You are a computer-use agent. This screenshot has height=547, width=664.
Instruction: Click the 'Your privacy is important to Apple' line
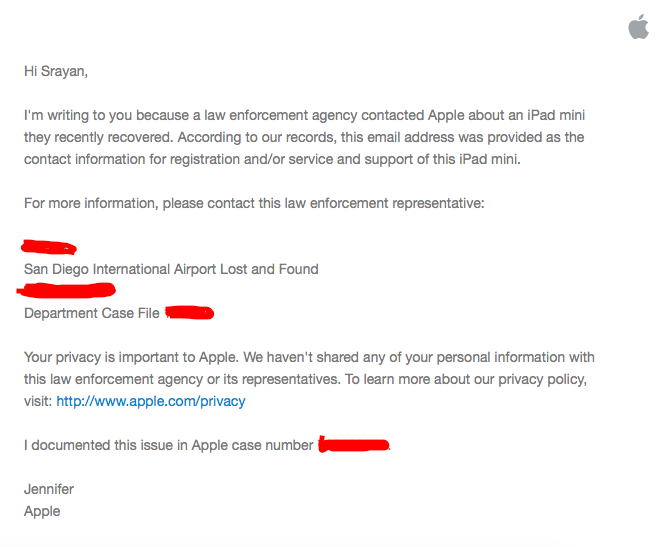tap(309, 357)
